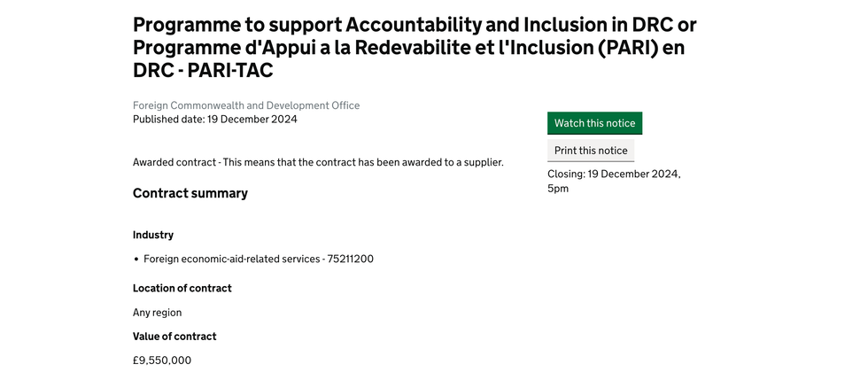Select the CPV code 75211200
The width and height of the screenshot is (868, 372).
coord(351,260)
